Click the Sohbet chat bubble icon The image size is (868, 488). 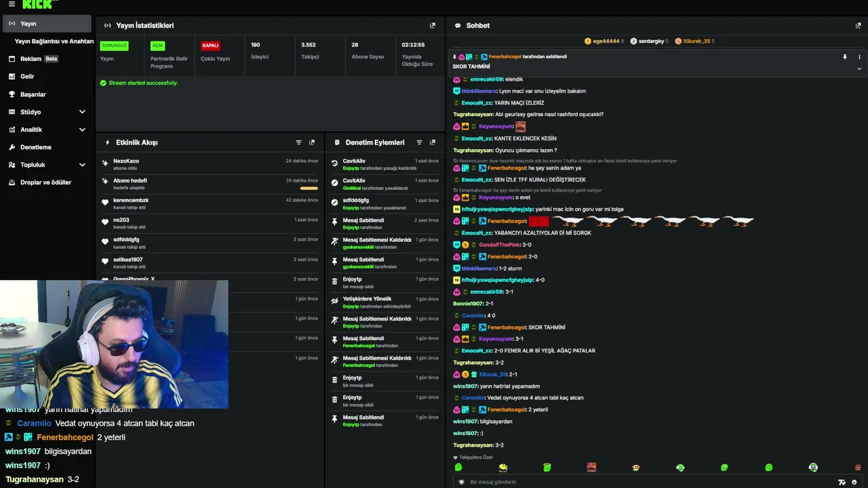458,26
